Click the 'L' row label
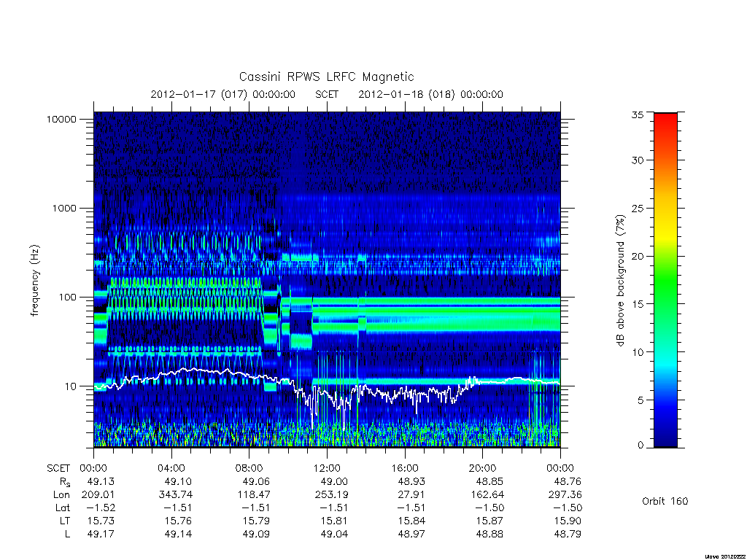The height and width of the screenshot is (560, 747). pyautogui.click(x=67, y=534)
